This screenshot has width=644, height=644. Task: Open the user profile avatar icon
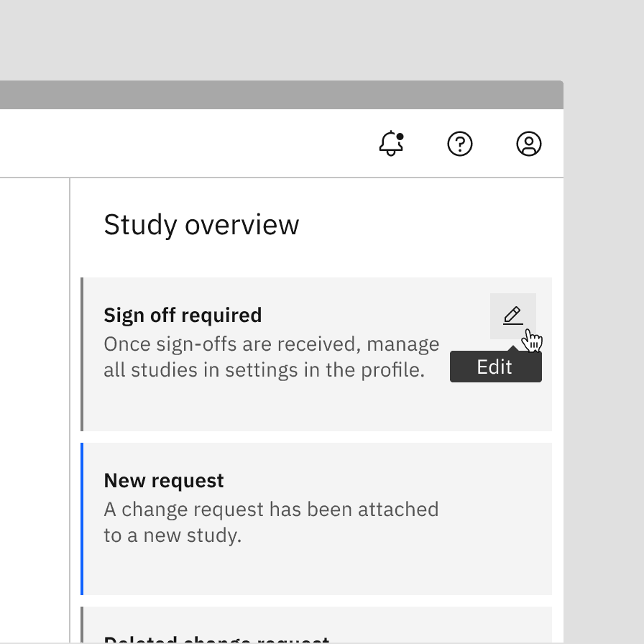[x=529, y=144]
